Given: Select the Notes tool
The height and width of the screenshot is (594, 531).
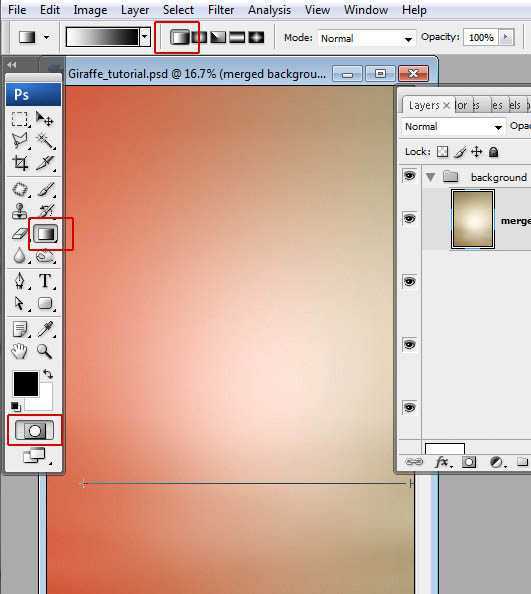Looking at the screenshot, I should tap(20, 329).
